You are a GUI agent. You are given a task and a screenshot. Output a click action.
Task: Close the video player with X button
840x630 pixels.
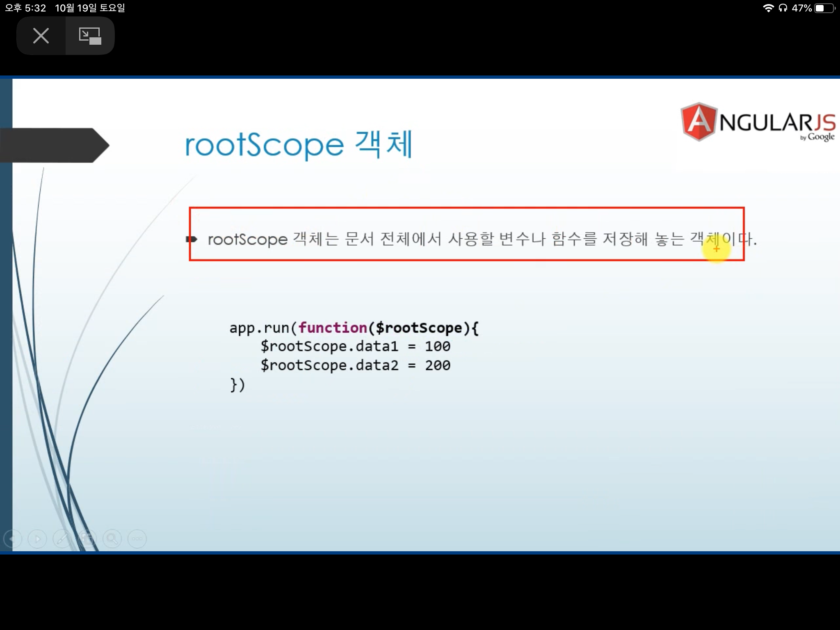tap(41, 36)
